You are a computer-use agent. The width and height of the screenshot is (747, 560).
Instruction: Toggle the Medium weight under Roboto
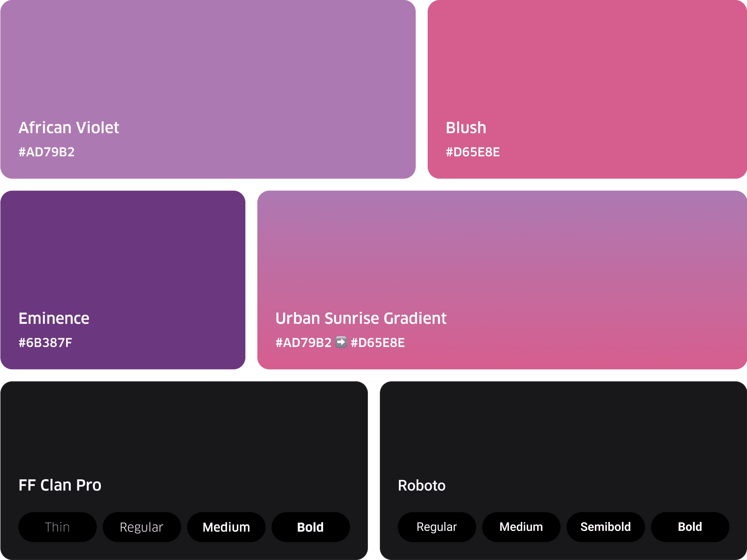click(x=521, y=527)
